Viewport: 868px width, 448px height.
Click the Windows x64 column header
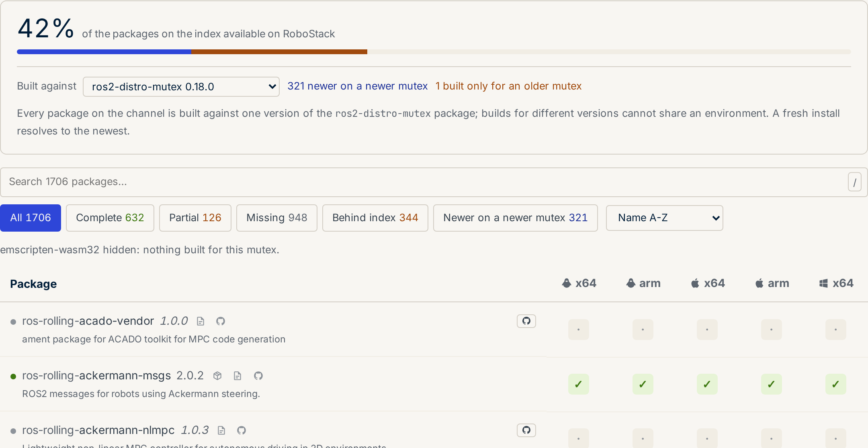[836, 283]
